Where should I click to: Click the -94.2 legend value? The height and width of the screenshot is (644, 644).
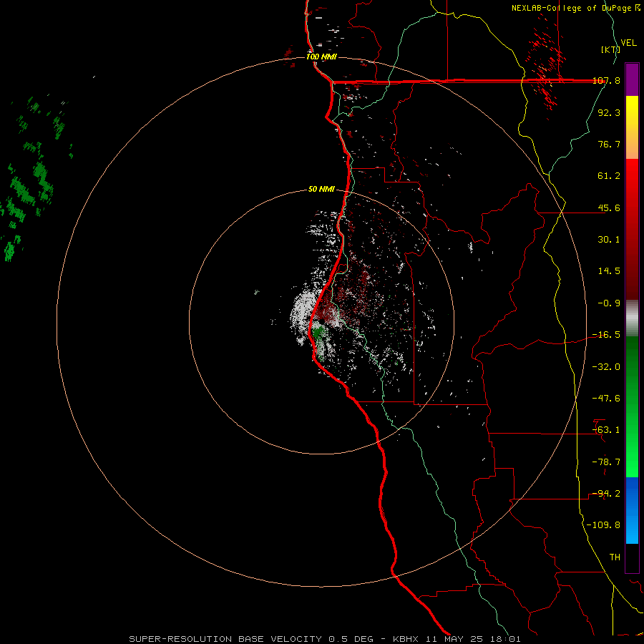[x=606, y=494]
